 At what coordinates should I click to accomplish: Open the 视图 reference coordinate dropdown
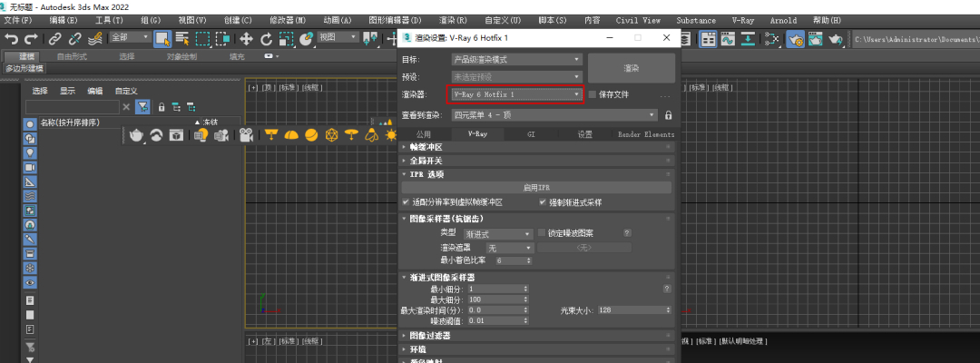pos(338,37)
